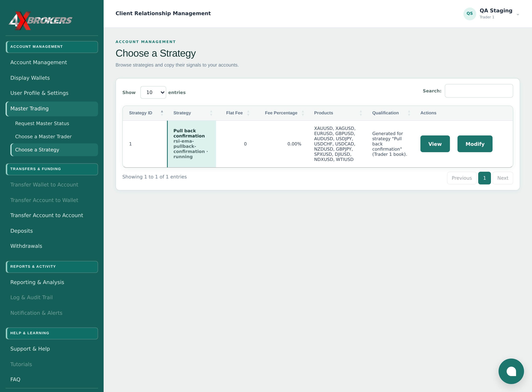Sort by Strategy ID column arrows
Viewport: 532px width, 392px height.
click(x=162, y=113)
